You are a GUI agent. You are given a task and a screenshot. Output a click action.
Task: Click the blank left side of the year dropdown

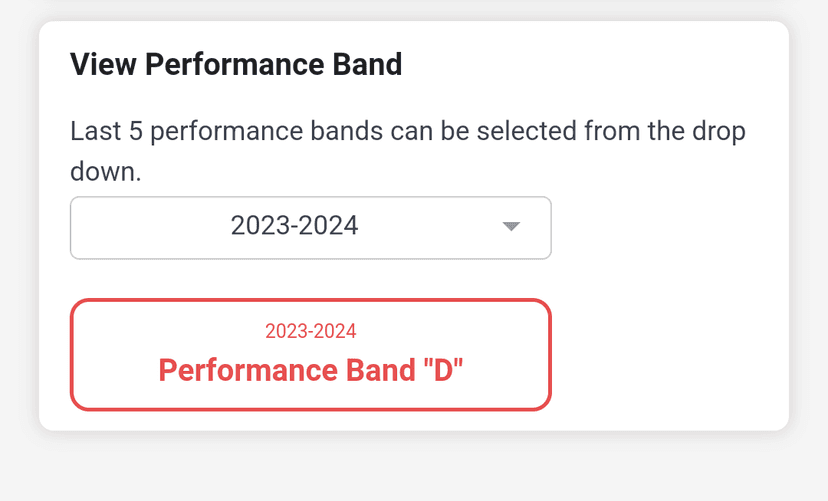click(x=130, y=227)
